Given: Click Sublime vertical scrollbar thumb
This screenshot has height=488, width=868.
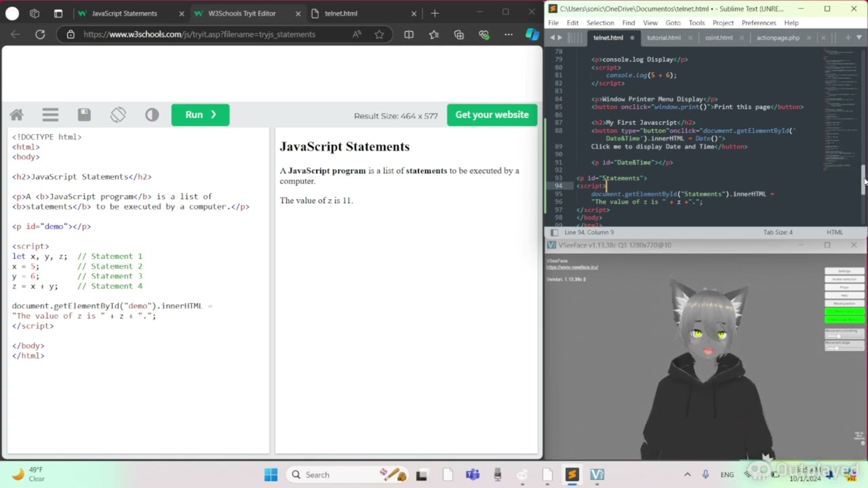Looking at the screenshot, I should click(x=864, y=179).
